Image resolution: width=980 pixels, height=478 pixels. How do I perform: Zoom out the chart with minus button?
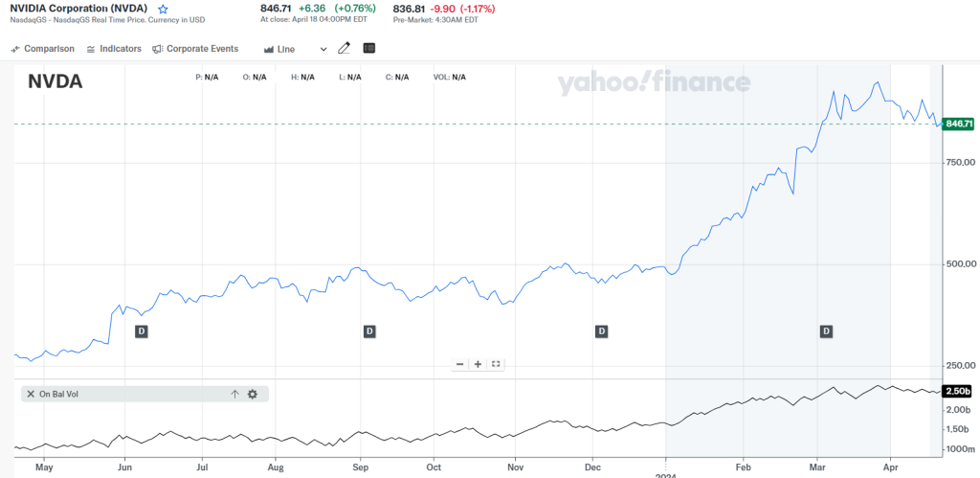[x=460, y=364]
